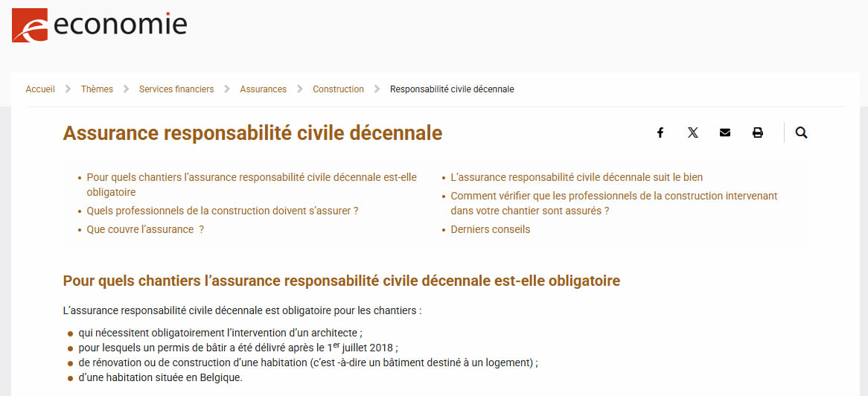The height and width of the screenshot is (396, 868).
Task: Print page using printer icon
Action: click(758, 132)
